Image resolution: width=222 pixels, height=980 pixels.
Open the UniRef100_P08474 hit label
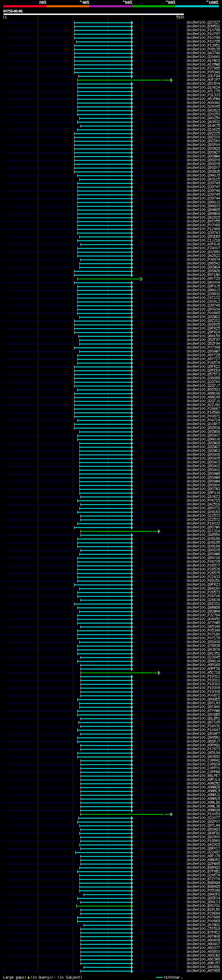click(x=203, y=259)
